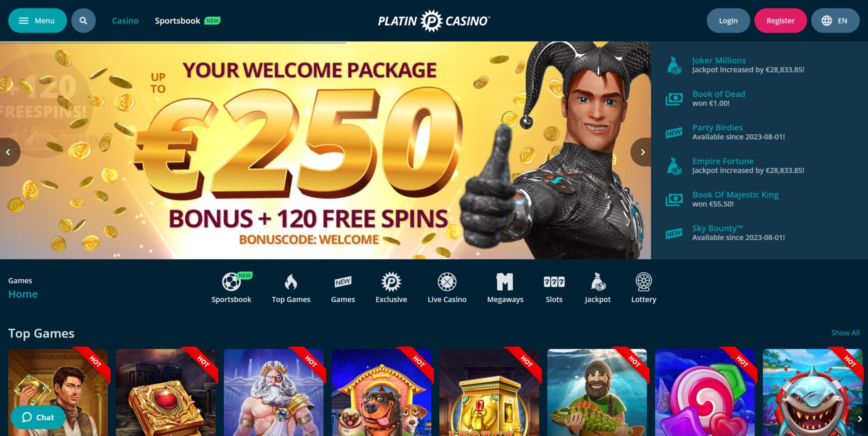This screenshot has width=868, height=436.
Task: Open the Exclusive games category icon
Action: pyautogui.click(x=391, y=282)
